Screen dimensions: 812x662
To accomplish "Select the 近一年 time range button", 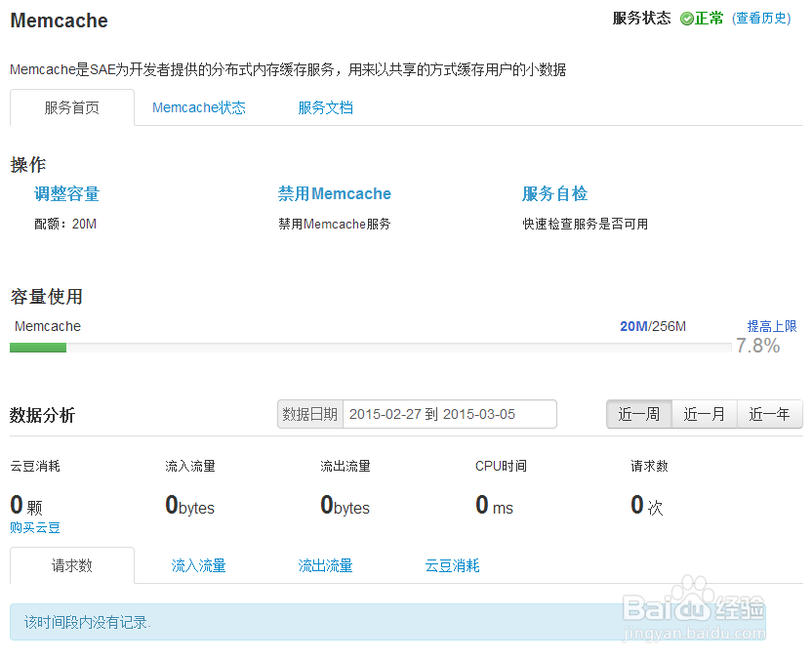I will tap(769, 414).
